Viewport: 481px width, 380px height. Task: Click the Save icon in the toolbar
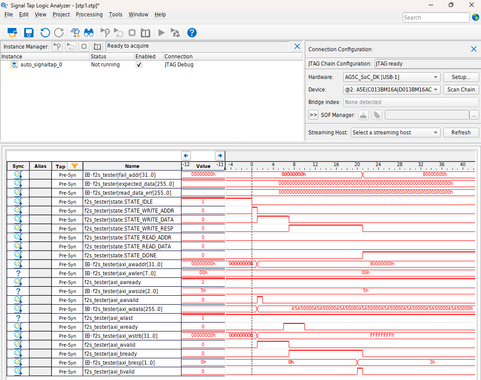click(29, 33)
